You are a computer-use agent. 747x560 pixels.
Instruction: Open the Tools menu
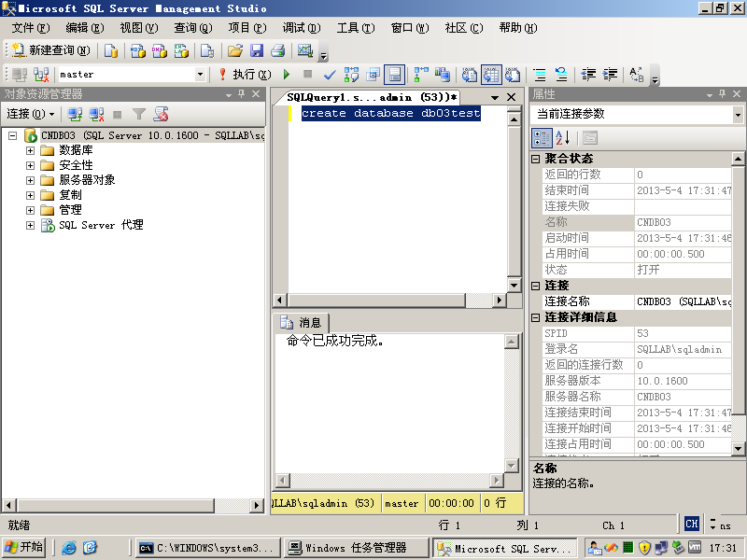point(356,28)
